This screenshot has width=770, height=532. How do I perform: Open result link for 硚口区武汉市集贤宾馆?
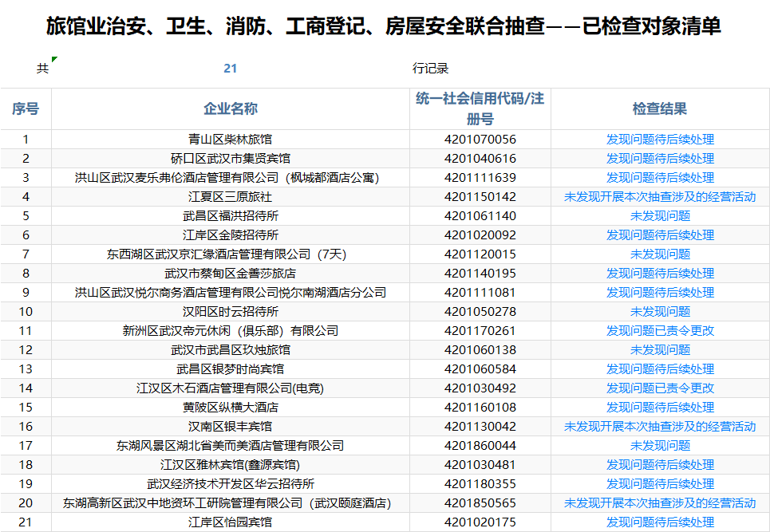click(660, 159)
